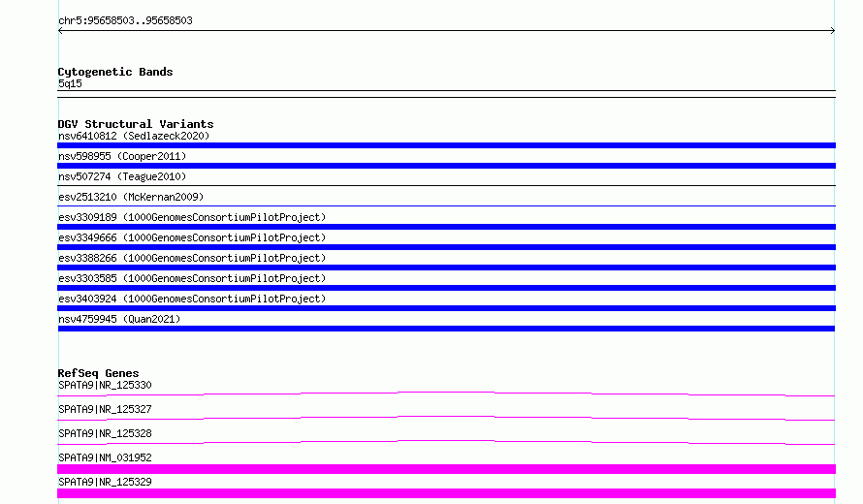
Task: Open transcript SPATA9|NR_125329 label
Action: 105,482
